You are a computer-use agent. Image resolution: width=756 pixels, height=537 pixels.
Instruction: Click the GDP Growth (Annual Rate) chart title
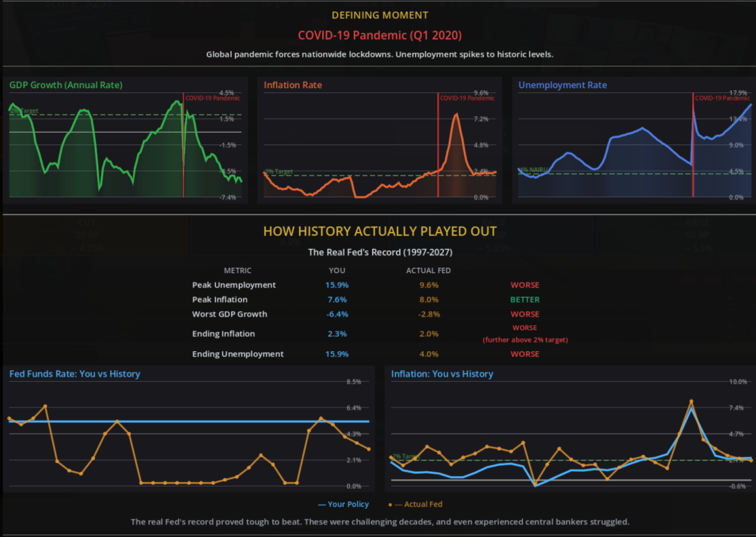tap(65, 85)
